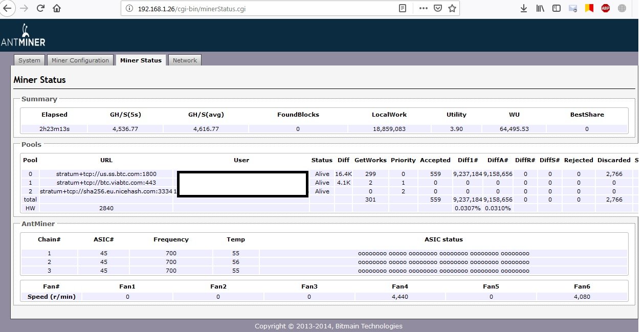
Task: Select the Miner Status tab
Action: click(141, 60)
